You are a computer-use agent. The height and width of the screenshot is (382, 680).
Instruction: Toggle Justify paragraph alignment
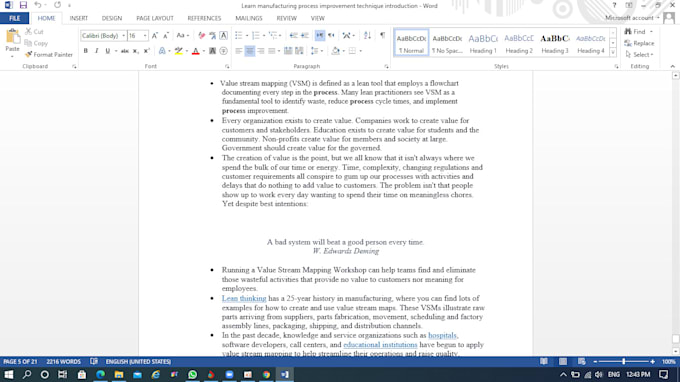[271, 51]
